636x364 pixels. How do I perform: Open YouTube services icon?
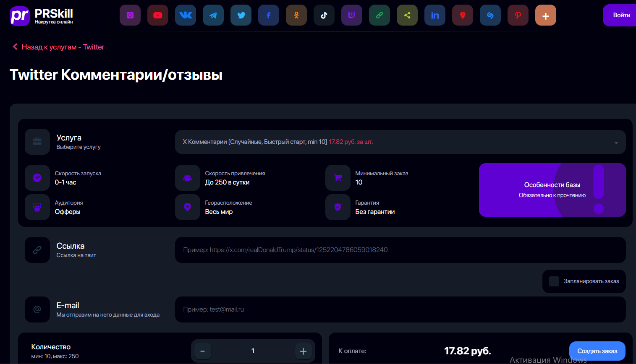[158, 15]
